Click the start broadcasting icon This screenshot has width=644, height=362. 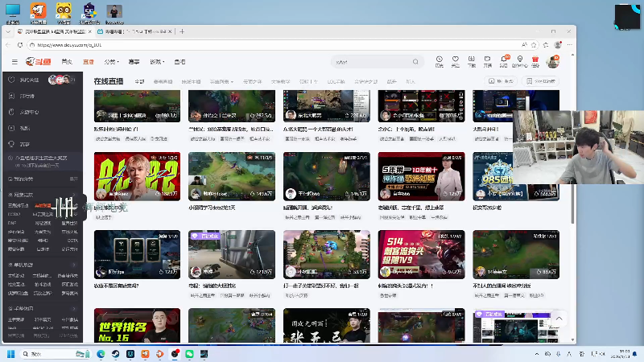click(x=488, y=62)
